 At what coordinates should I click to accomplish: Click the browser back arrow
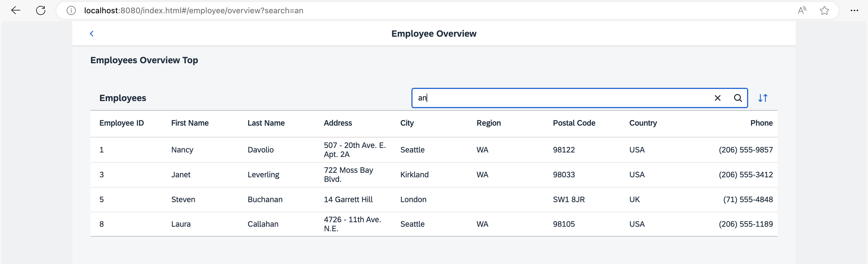[16, 10]
